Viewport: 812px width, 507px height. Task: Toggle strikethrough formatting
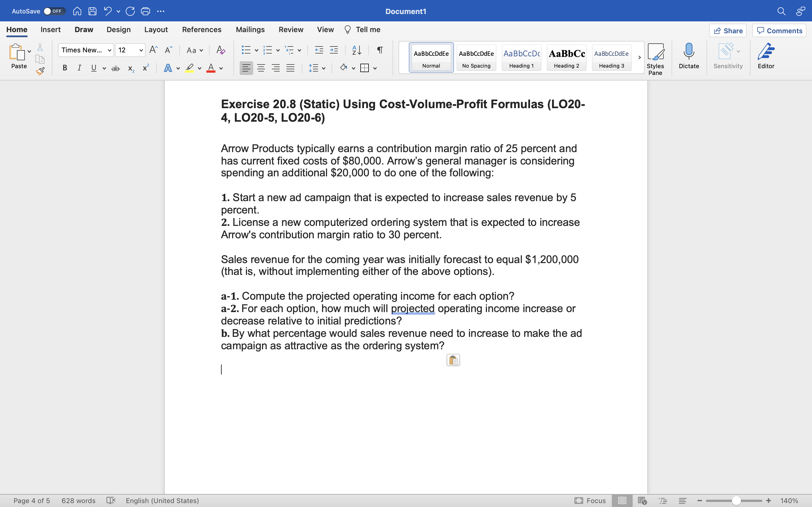pyautogui.click(x=115, y=68)
